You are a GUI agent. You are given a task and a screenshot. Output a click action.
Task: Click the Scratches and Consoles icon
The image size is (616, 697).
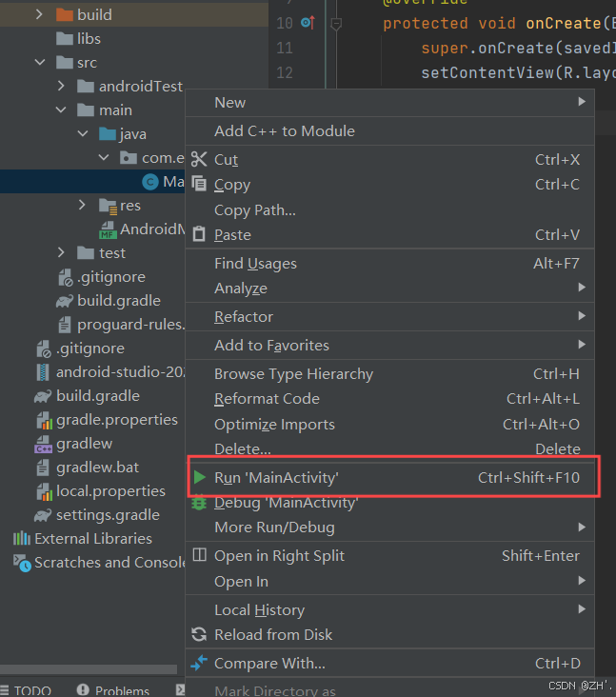(22, 563)
